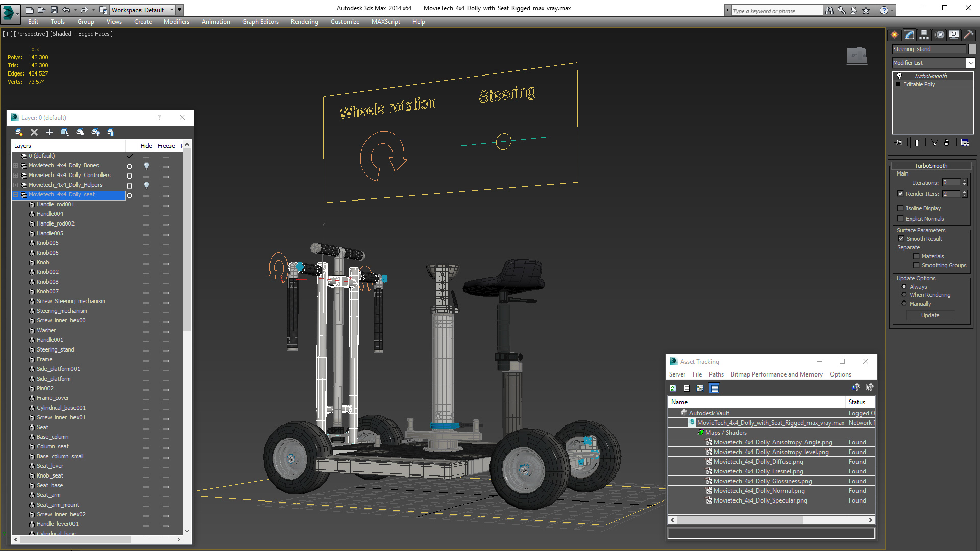The height and width of the screenshot is (551, 980).
Task: Delete highlighted layer with X icon
Action: (34, 132)
